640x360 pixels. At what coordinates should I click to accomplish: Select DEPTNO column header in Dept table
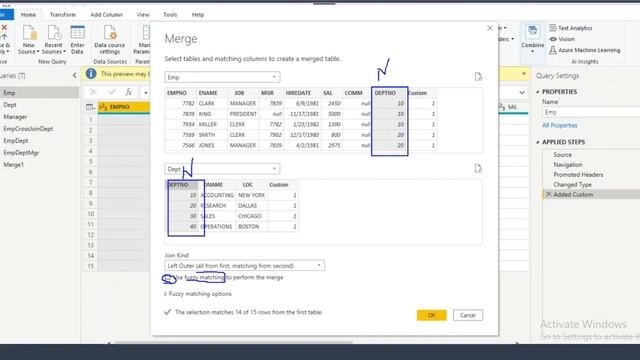coord(182,185)
